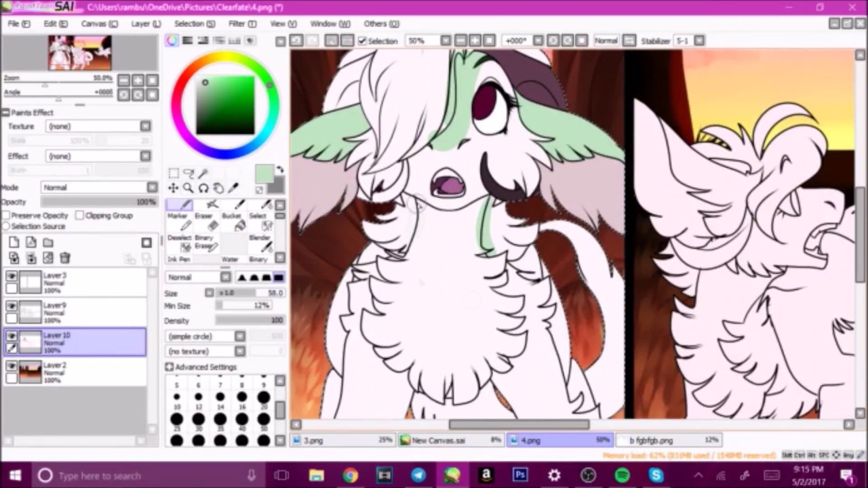
Task: Open the layer Mode dropdown
Action: click(x=99, y=187)
